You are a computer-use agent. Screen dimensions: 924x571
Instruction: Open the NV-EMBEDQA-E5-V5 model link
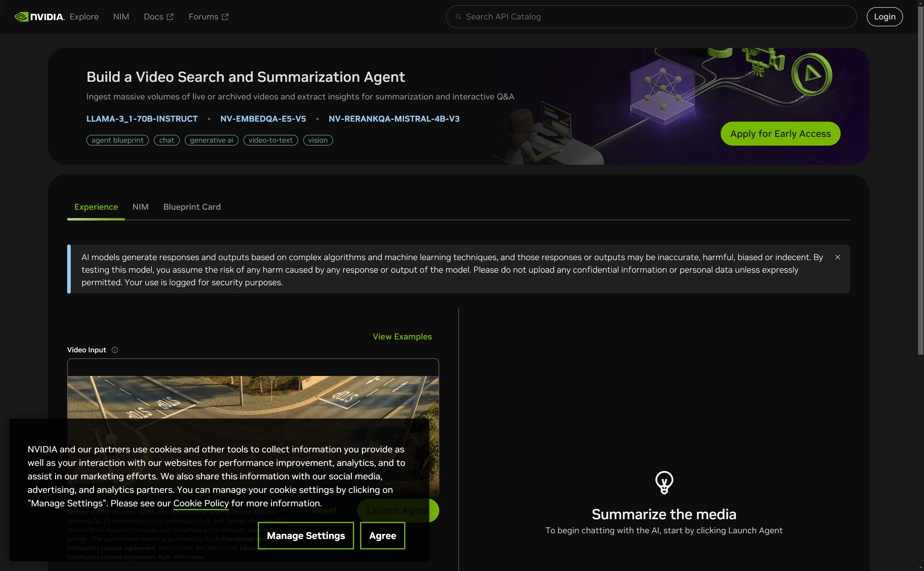(x=263, y=119)
